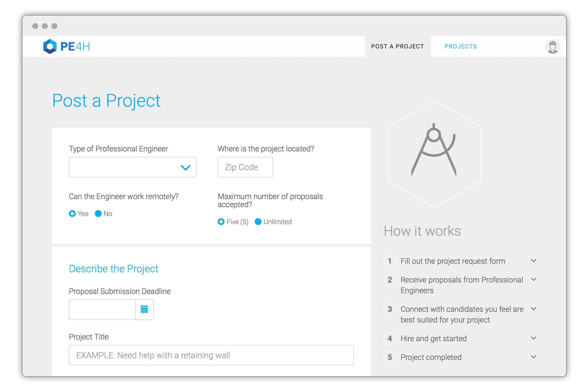Choose Five (5) maximum proposals

coord(221,222)
